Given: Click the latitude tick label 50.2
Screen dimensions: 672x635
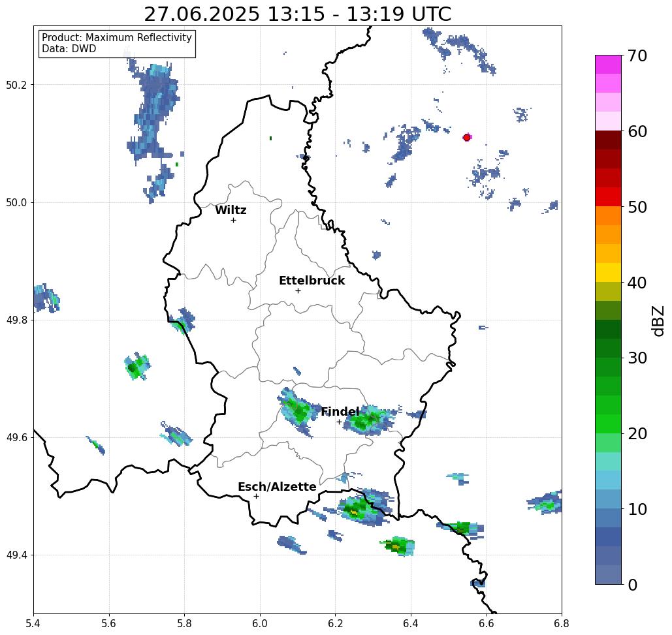Looking at the screenshot, I should 16,85.
